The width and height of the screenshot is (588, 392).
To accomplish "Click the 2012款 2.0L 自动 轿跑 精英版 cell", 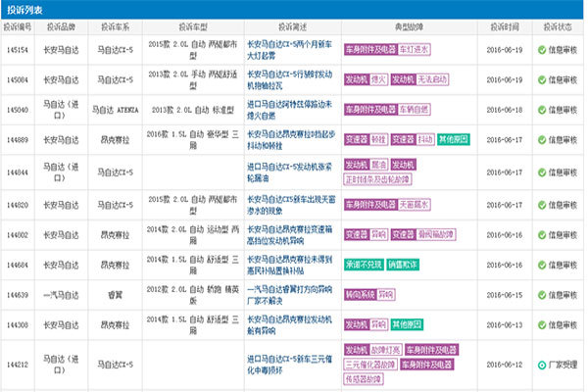I will pyautogui.click(x=193, y=295).
